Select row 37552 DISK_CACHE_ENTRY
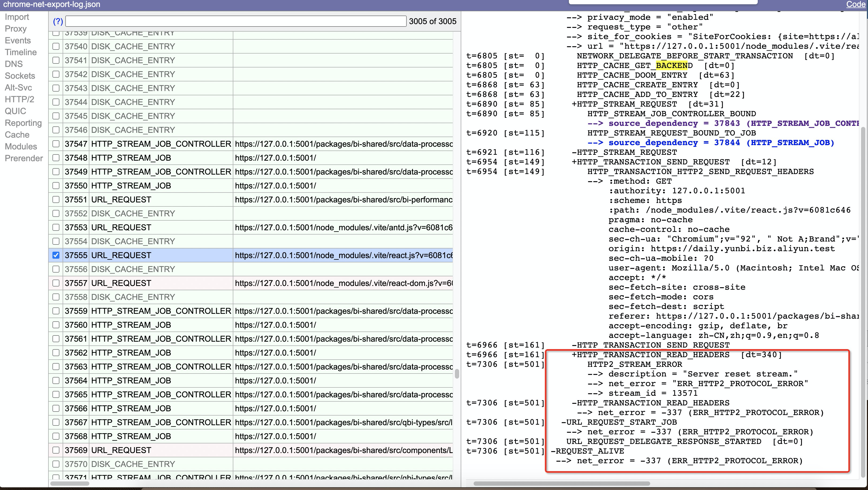The image size is (868, 490). click(251, 213)
